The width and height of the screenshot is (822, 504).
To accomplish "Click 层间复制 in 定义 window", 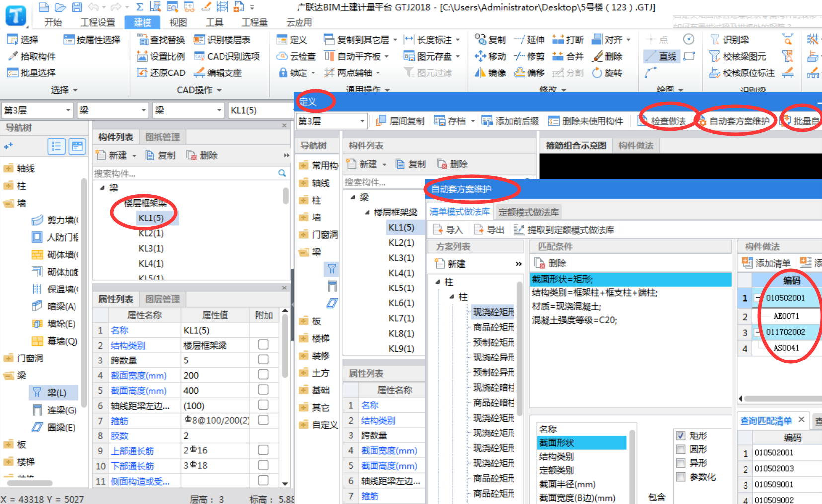I will click(400, 121).
